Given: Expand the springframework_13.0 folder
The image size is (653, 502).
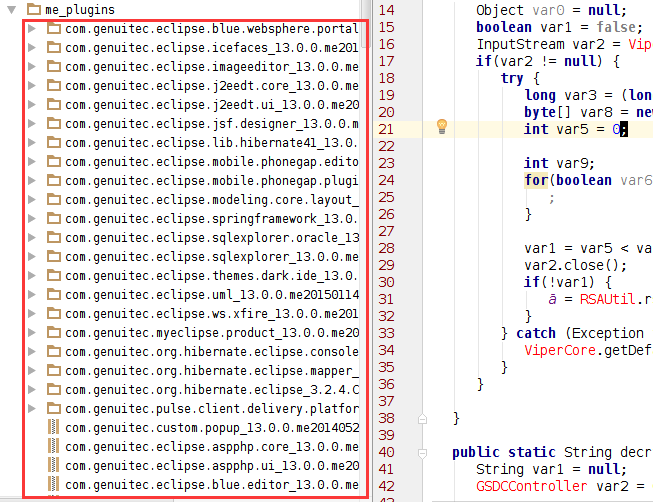Looking at the screenshot, I should tap(32, 218).
